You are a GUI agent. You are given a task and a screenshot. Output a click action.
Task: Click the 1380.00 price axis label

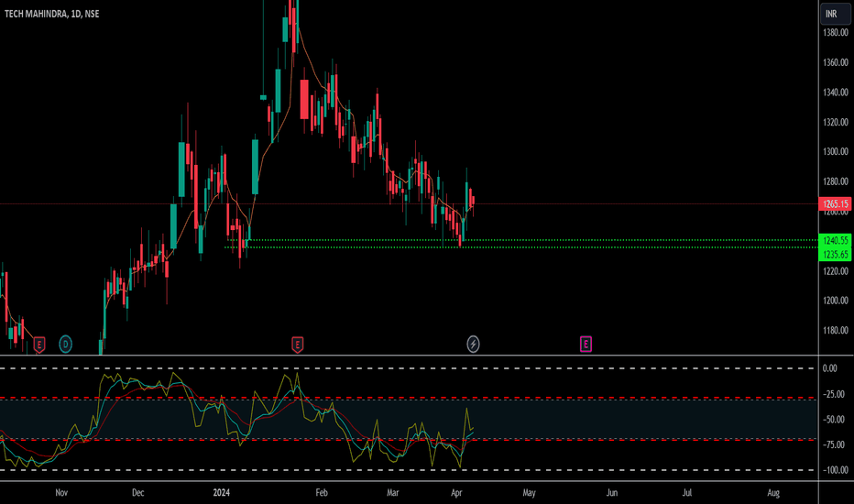pos(836,33)
